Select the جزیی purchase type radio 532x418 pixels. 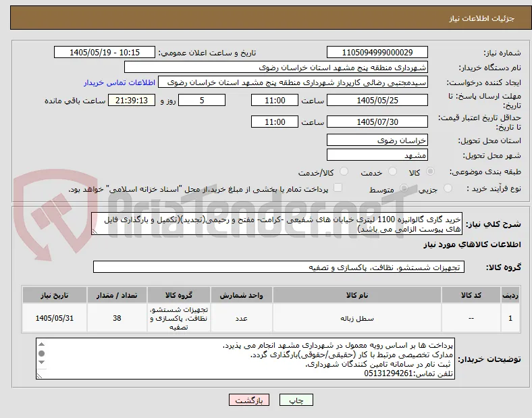(448, 188)
